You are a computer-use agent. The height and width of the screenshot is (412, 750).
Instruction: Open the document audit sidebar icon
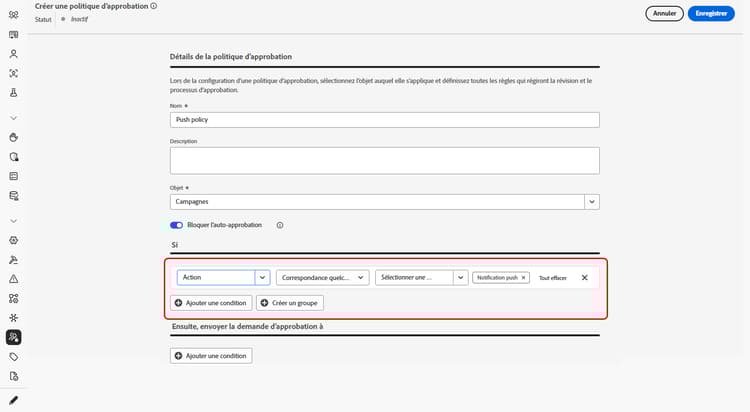click(x=13, y=376)
